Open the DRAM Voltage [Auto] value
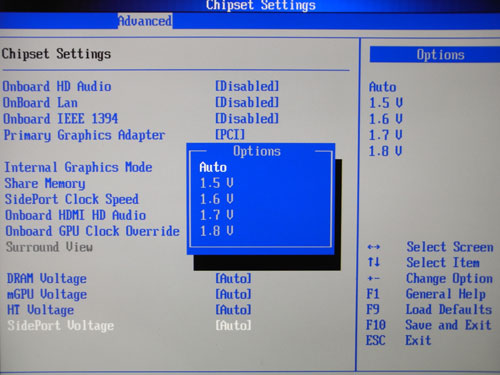This screenshot has height=375, width=500. 233,278
